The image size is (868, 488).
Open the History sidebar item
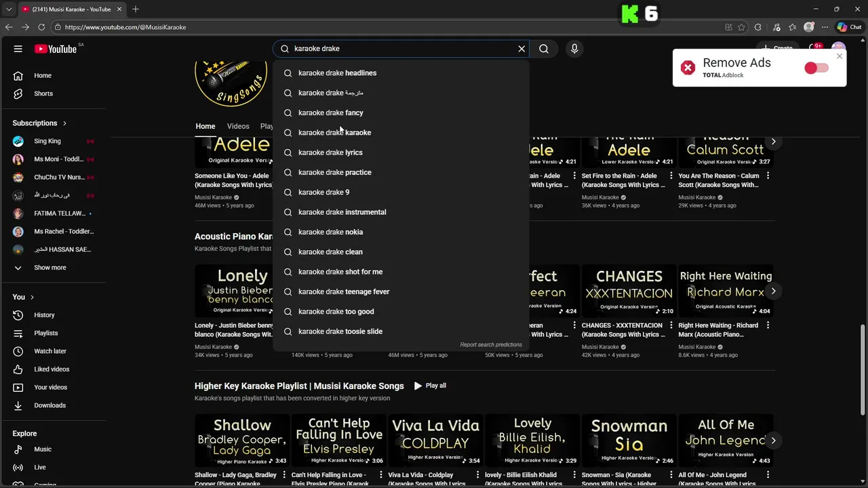53,315
